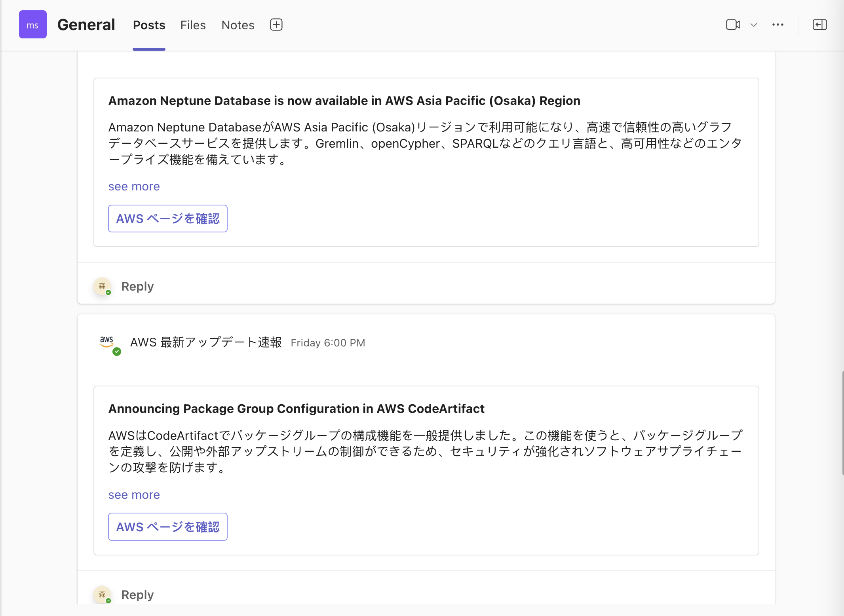
Task: Click 'AWS ページを確認' button in CodeArtifact card
Action: pos(168,527)
